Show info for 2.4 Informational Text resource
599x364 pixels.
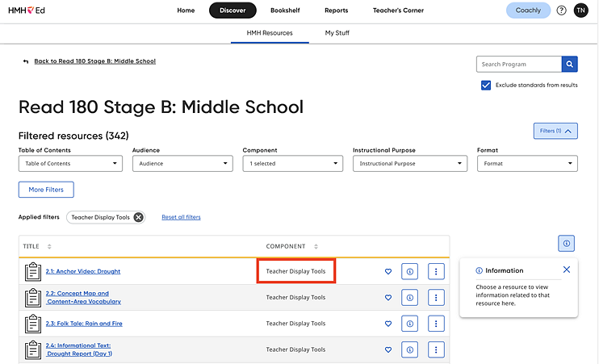[x=409, y=349]
